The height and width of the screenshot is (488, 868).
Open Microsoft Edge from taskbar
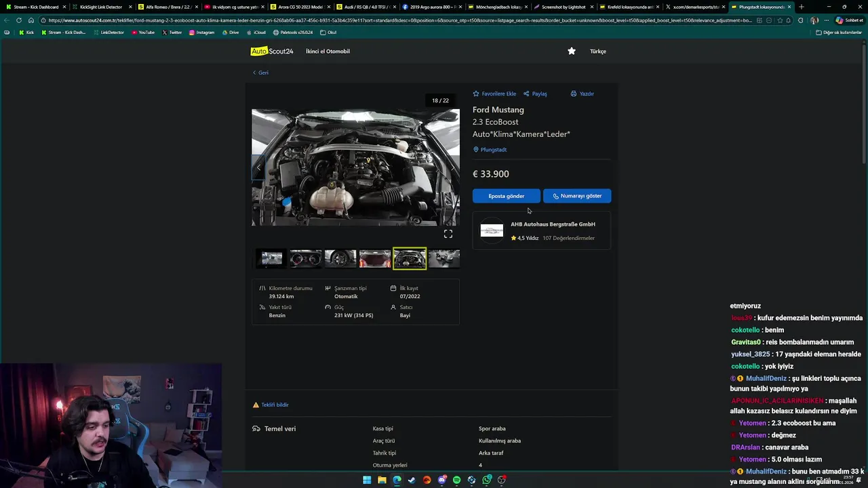[397, 480]
